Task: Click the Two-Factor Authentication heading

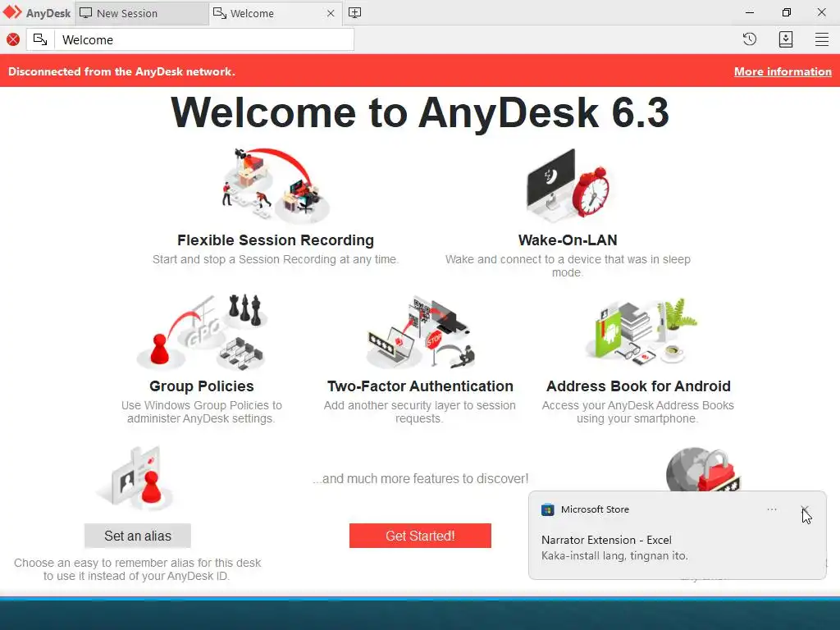Action: pos(420,386)
